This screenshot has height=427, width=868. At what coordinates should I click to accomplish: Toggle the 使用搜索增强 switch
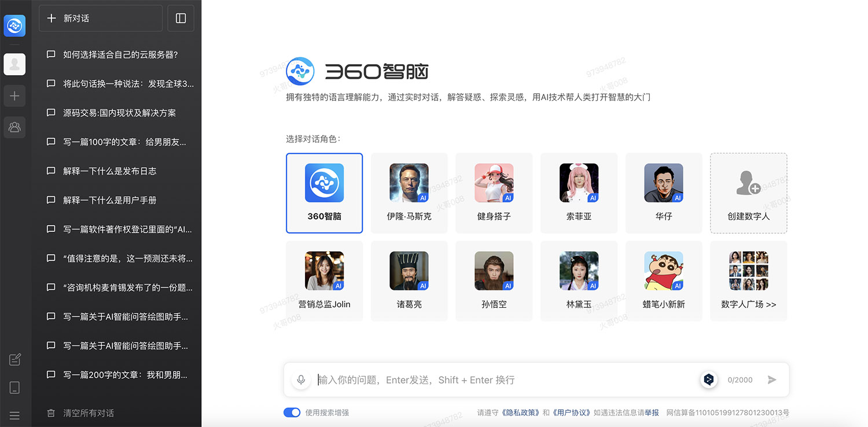(292, 413)
